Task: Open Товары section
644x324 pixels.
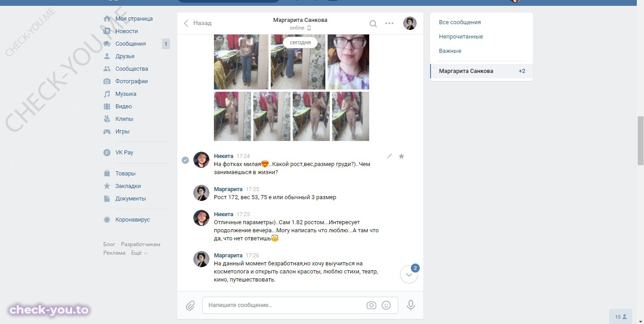Action: [125, 174]
